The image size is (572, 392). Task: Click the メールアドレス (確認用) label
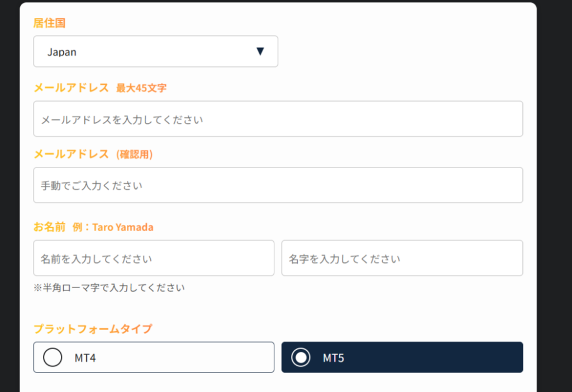point(93,154)
